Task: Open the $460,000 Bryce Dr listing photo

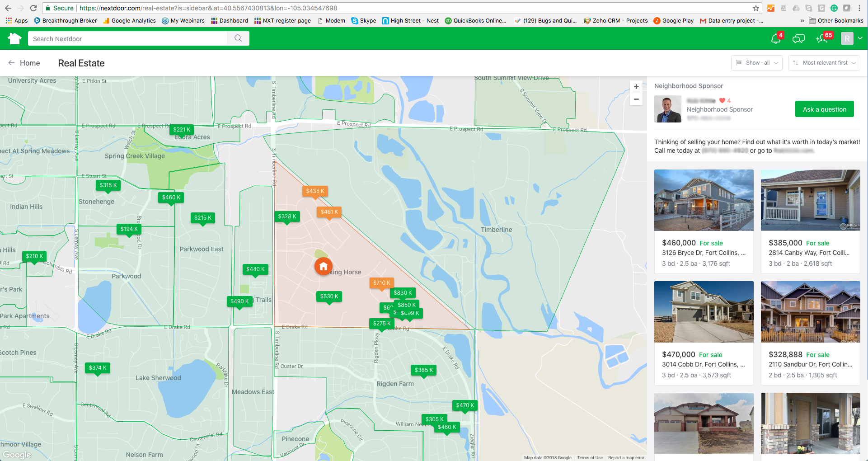Action: coord(704,200)
